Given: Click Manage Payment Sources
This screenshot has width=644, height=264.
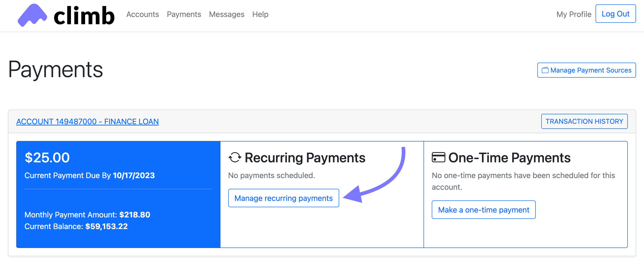Looking at the screenshot, I should coord(586,70).
